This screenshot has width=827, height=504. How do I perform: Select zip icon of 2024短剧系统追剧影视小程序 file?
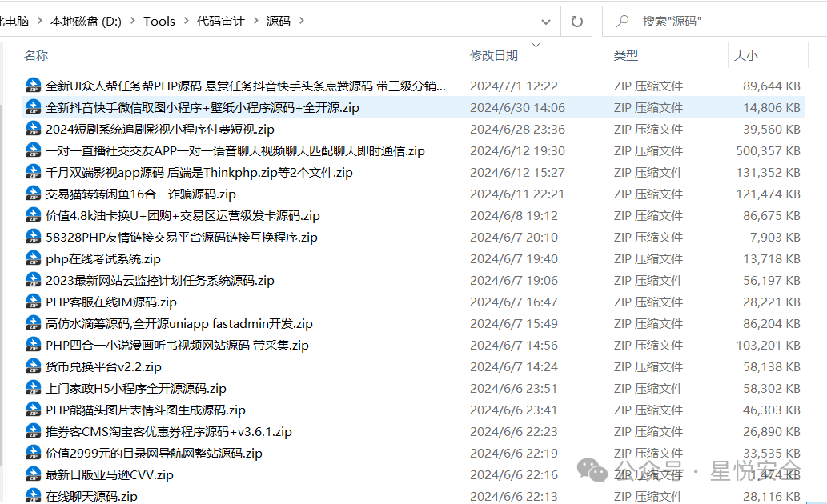point(34,129)
